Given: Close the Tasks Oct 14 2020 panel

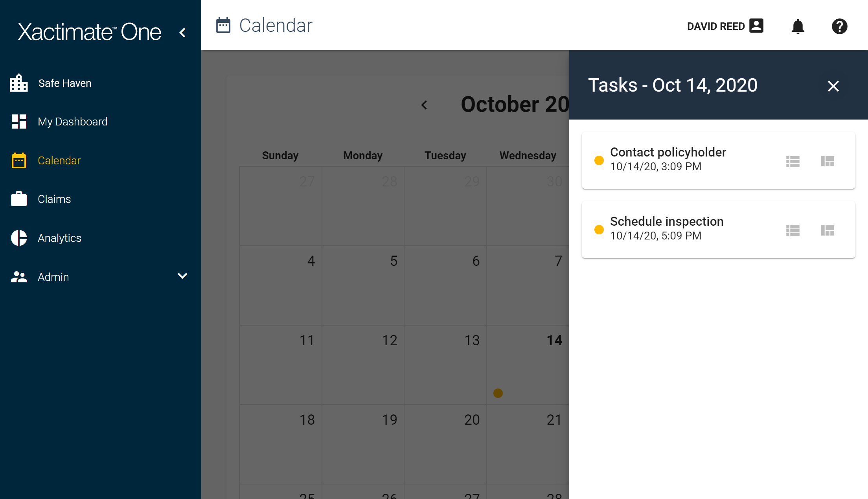Looking at the screenshot, I should coord(833,85).
